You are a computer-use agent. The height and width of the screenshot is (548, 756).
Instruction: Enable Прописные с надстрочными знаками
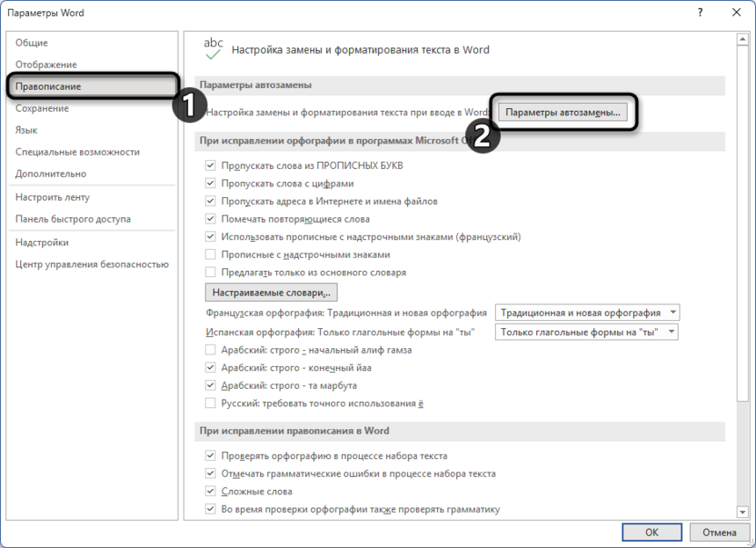(208, 255)
